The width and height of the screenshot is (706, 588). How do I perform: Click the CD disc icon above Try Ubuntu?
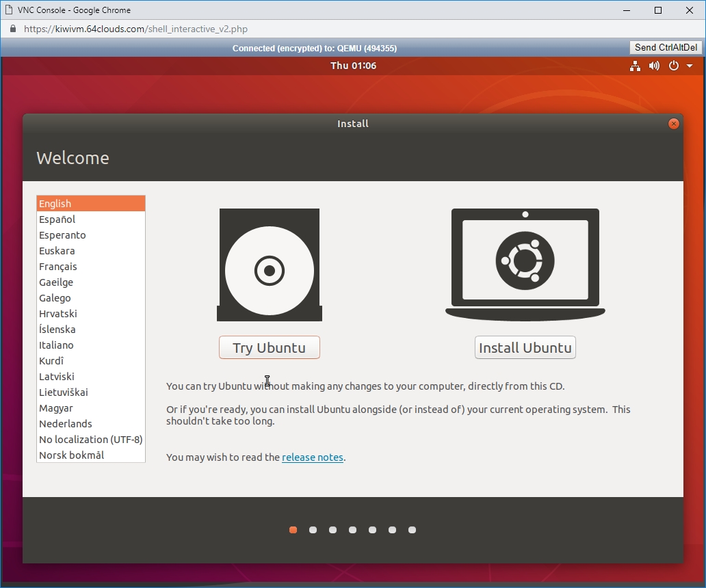point(270,265)
